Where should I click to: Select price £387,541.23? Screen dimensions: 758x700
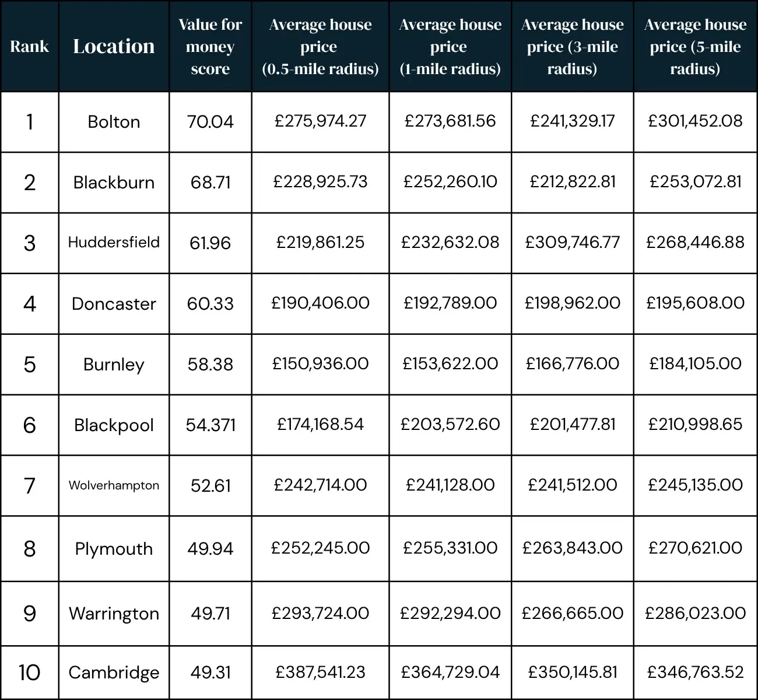(320, 673)
